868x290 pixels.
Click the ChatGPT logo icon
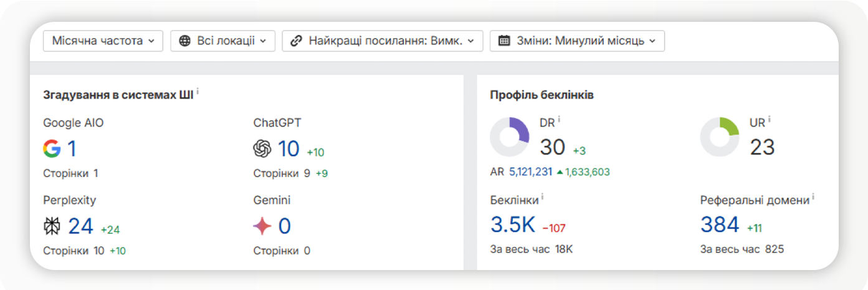[x=262, y=149]
